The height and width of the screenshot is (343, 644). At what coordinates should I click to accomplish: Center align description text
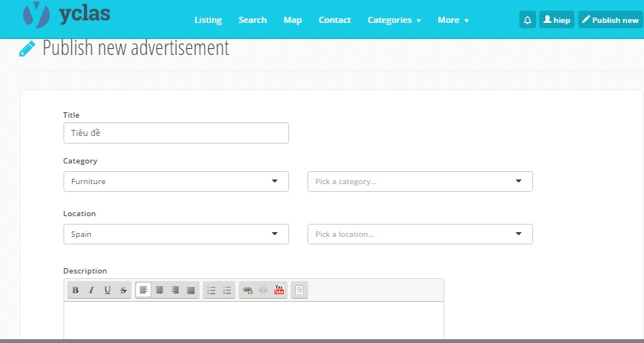[159, 290]
